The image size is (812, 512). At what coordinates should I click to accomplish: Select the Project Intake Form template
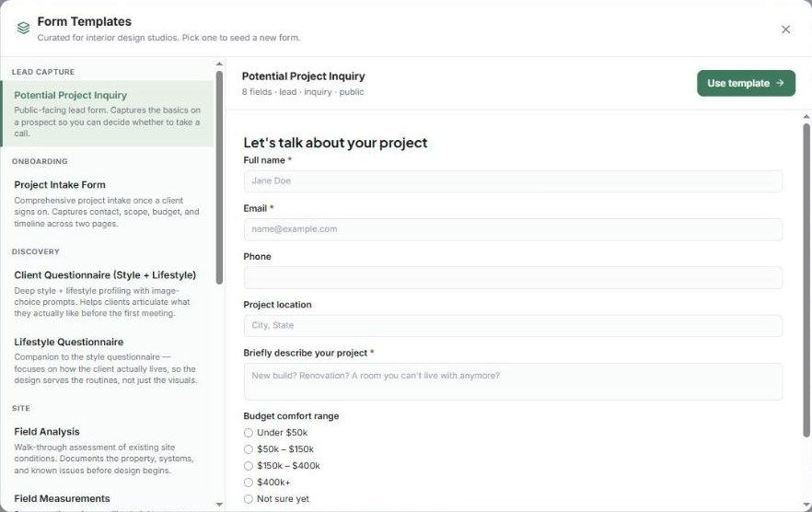[107, 204]
